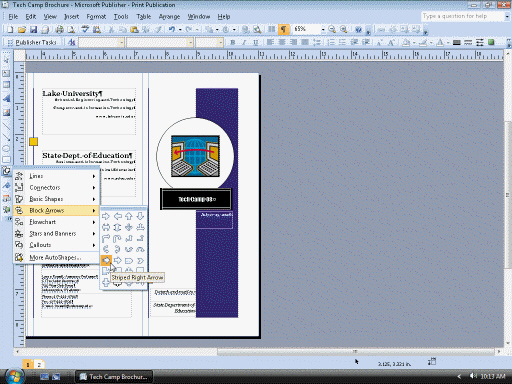
Task: Click the New publication icon
Action: tap(10, 30)
